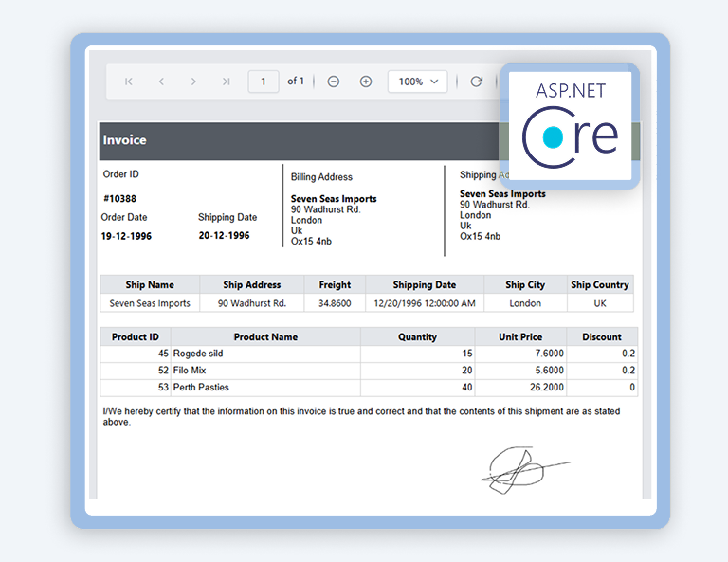Click the Unit Price column header
Image resolution: width=728 pixels, height=562 pixels.
[x=520, y=337]
